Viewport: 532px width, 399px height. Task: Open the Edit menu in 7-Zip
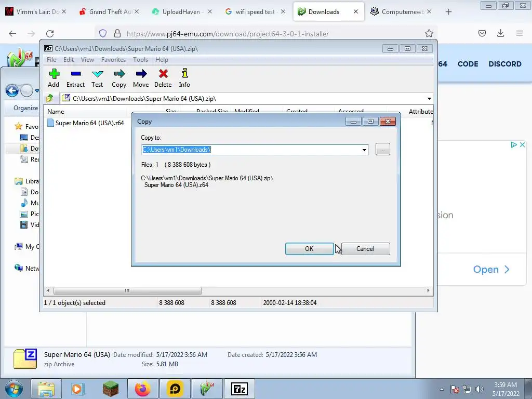(x=69, y=60)
